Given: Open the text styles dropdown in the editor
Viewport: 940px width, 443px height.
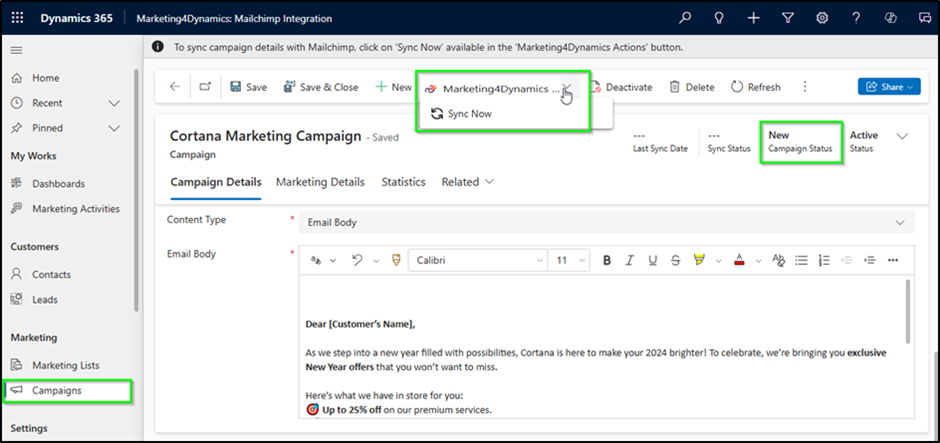Looking at the screenshot, I should coord(323,260).
